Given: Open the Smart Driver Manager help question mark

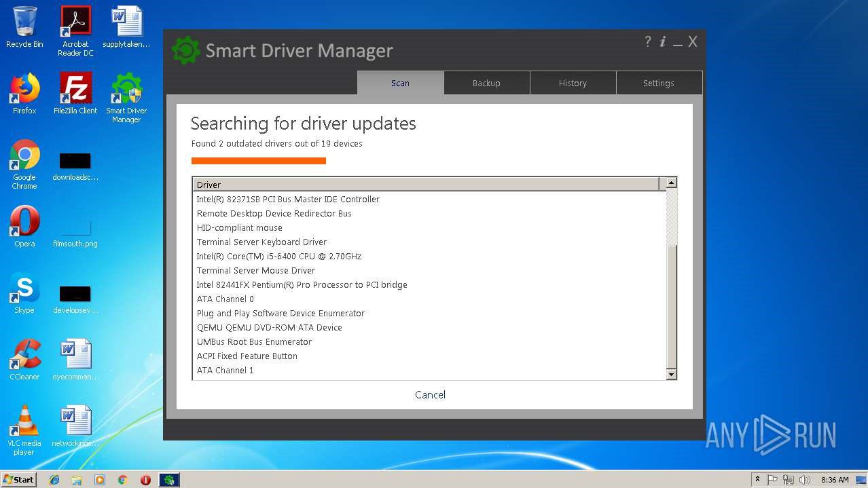Looking at the screenshot, I should (648, 41).
